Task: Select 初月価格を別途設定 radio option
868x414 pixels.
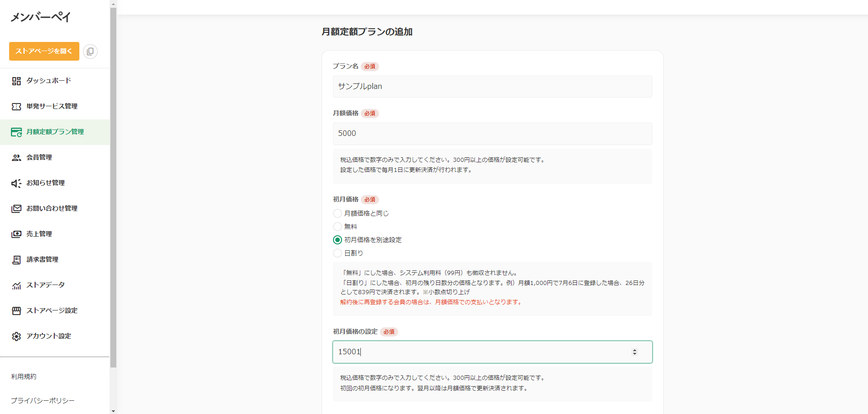Action: 338,240
